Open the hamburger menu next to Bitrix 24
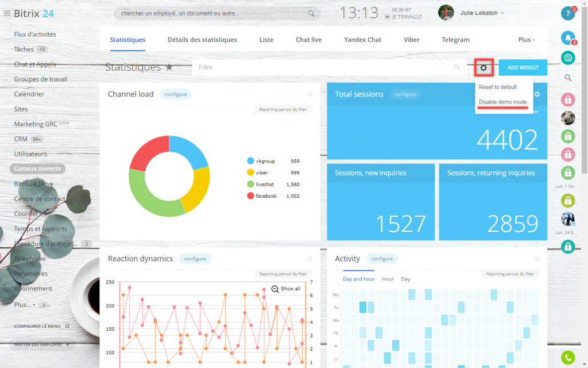This screenshot has height=368, width=588. 7,14
